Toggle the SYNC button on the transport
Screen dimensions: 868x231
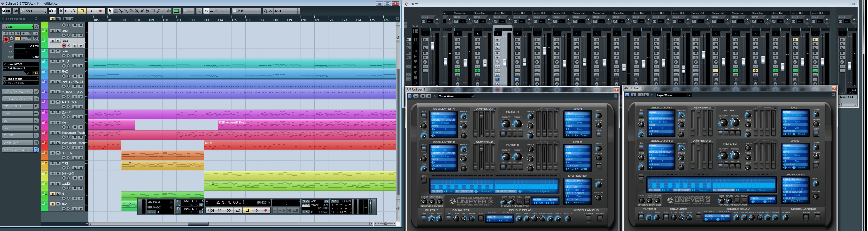(306, 212)
